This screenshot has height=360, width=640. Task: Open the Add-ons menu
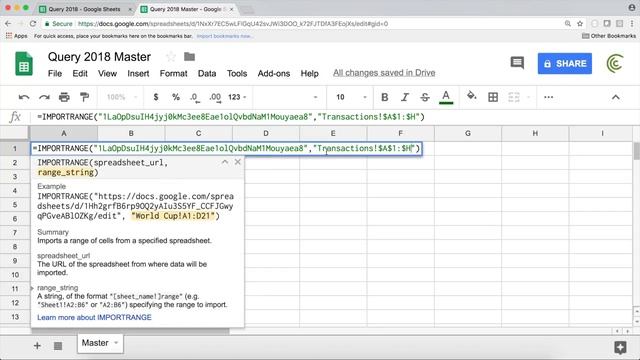coord(273,73)
